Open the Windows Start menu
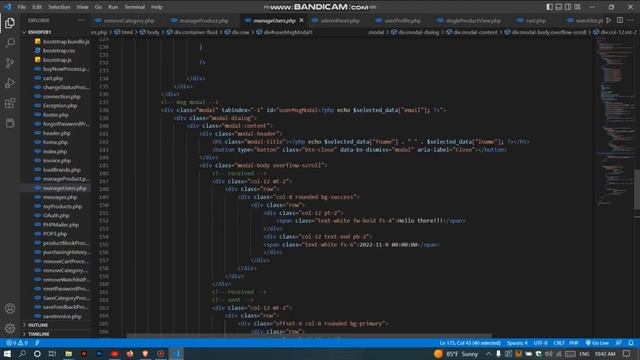 point(7,353)
